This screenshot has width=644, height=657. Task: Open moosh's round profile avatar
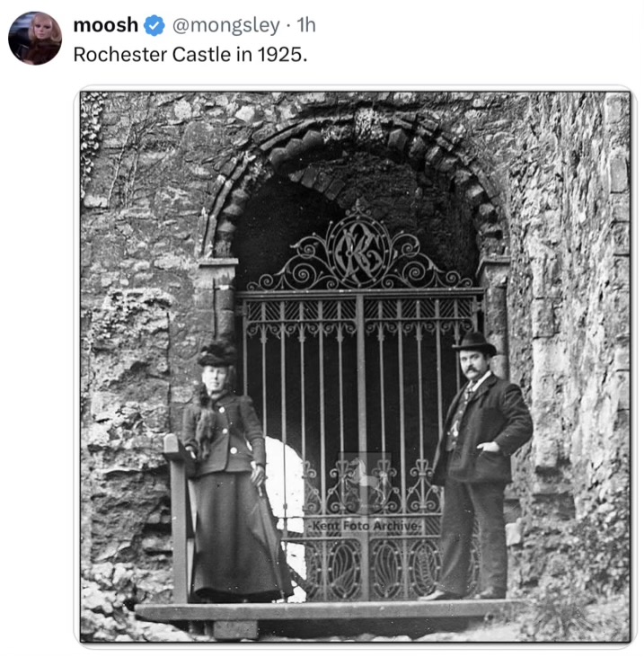[x=35, y=38]
